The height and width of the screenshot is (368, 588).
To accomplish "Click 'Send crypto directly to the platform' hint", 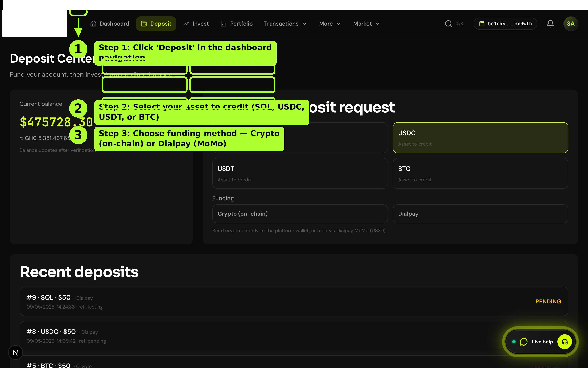I will click(299, 230).
